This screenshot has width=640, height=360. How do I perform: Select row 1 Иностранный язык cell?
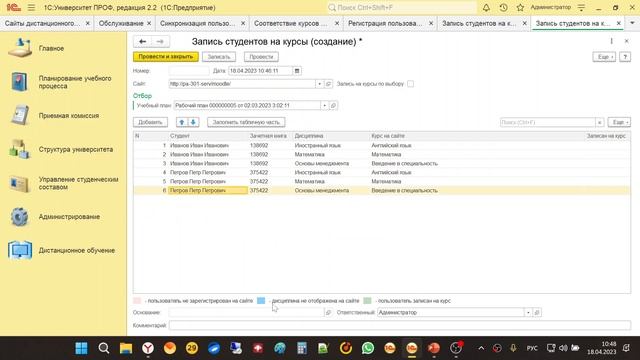[x=331, y=145]
